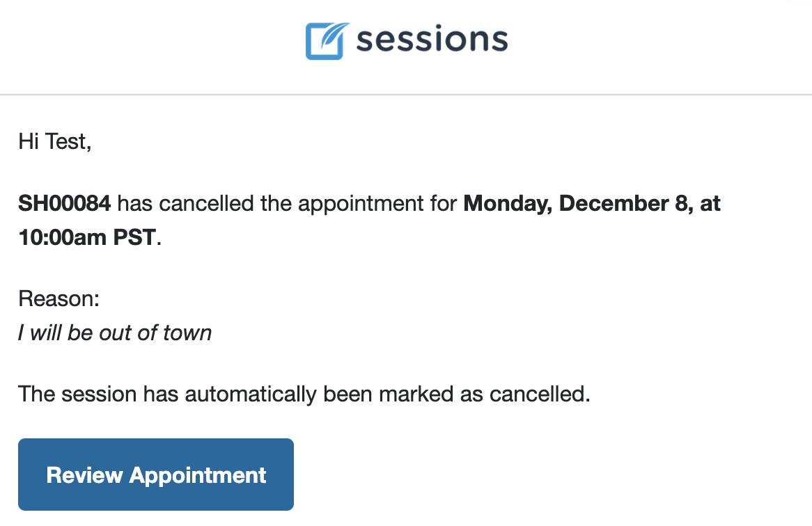Click the word "Monday" in the date

(508, 204)
